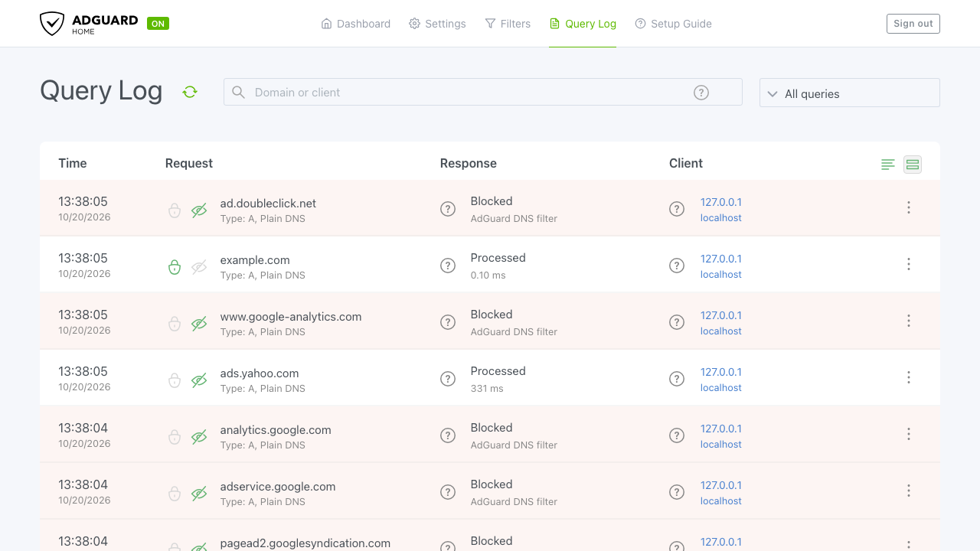Click localhost link in example.com row
Screen dimensions: 980x551
coord(721,274)
